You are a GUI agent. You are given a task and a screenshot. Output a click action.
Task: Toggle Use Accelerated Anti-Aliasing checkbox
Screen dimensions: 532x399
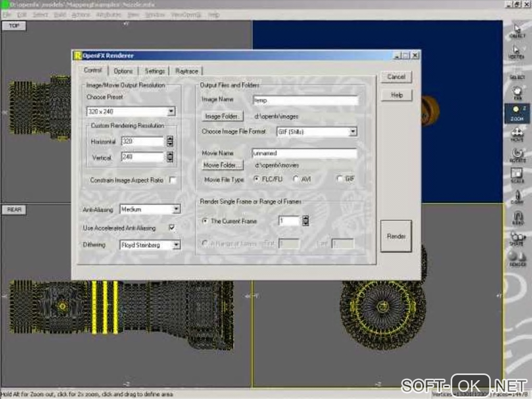click(x=172, y=227)
